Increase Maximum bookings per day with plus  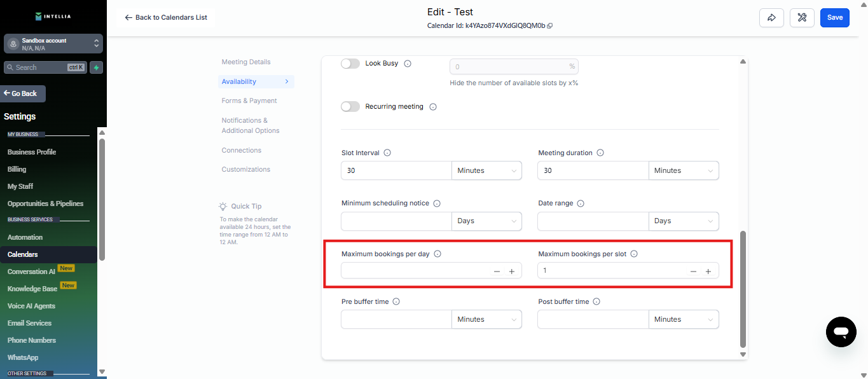pyautogui.click(x=511, y=272)
